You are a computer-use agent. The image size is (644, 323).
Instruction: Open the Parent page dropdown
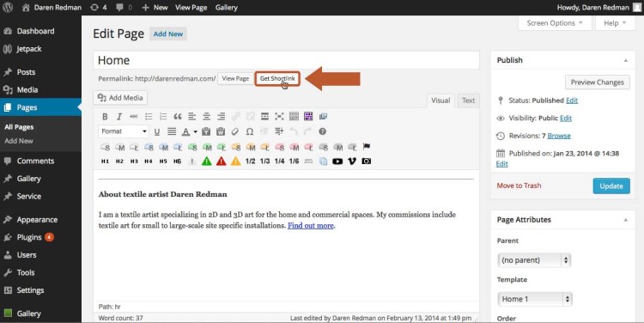coord(534,259)
